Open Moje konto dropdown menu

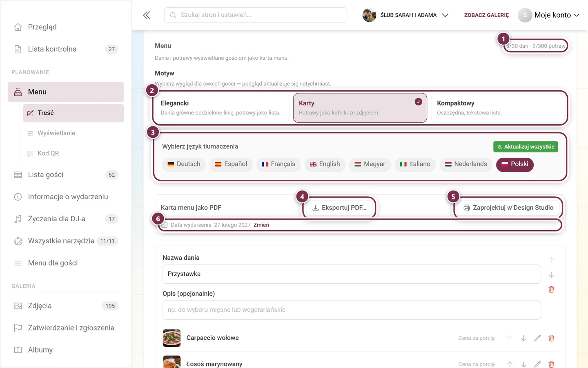549,15
